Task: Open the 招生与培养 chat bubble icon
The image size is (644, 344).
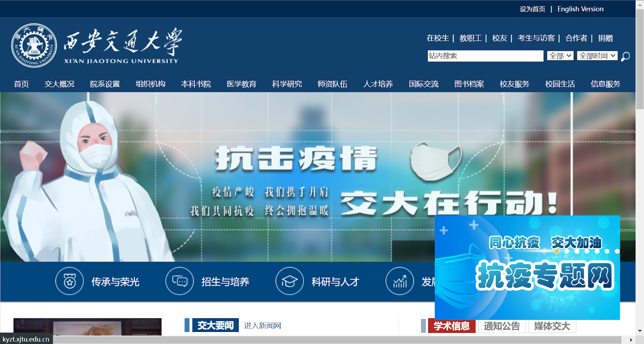Action: pyautogui.click(x=180, y=281)
